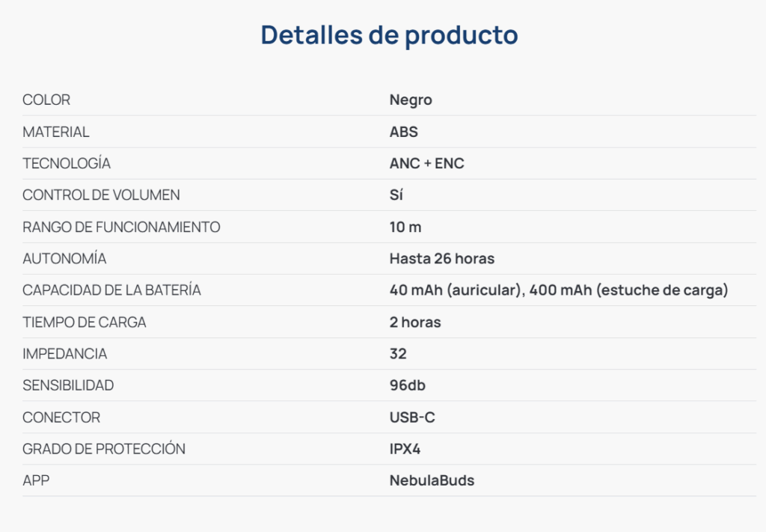766x532 pixels.
Task: Click the CONTROL DE VOLUMEN label
Action: click(101, 195)
